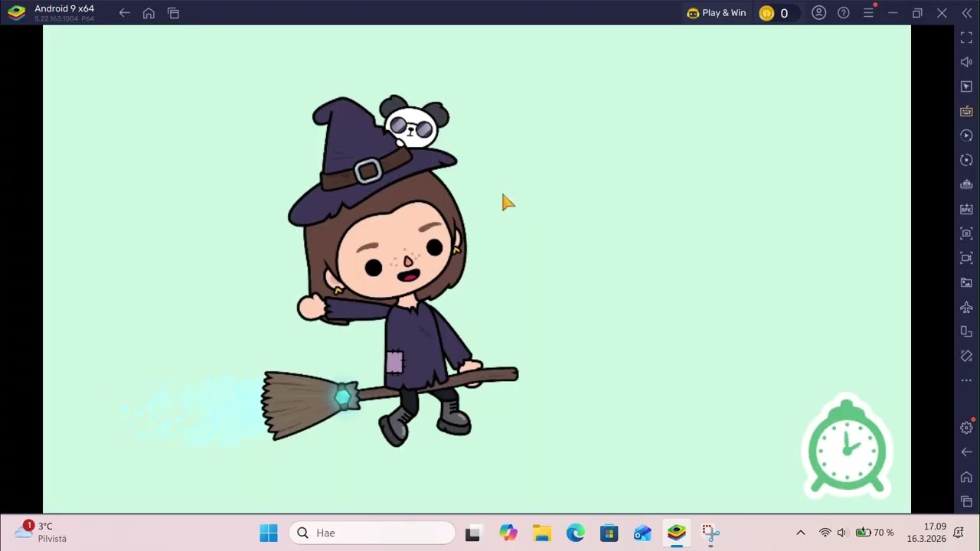Open Microsoft Edge from the taskbar
The height and width of the screenshot is (551, 980).
[575, 533]
